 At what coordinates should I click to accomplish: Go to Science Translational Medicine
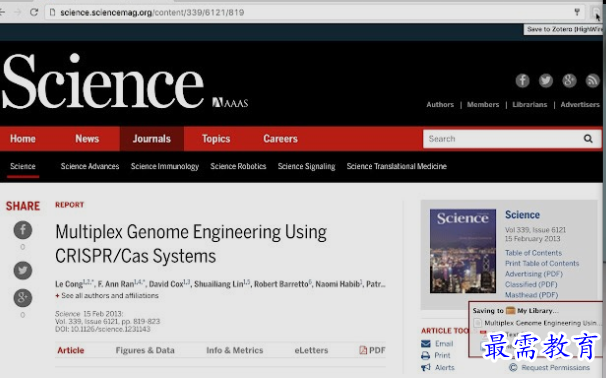[x=397, y=166]
